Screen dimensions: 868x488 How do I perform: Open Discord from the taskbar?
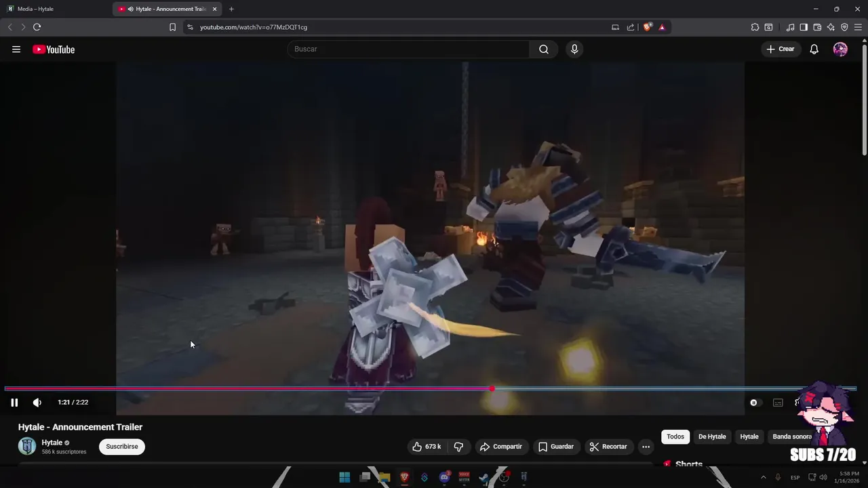tap(444, 477)
